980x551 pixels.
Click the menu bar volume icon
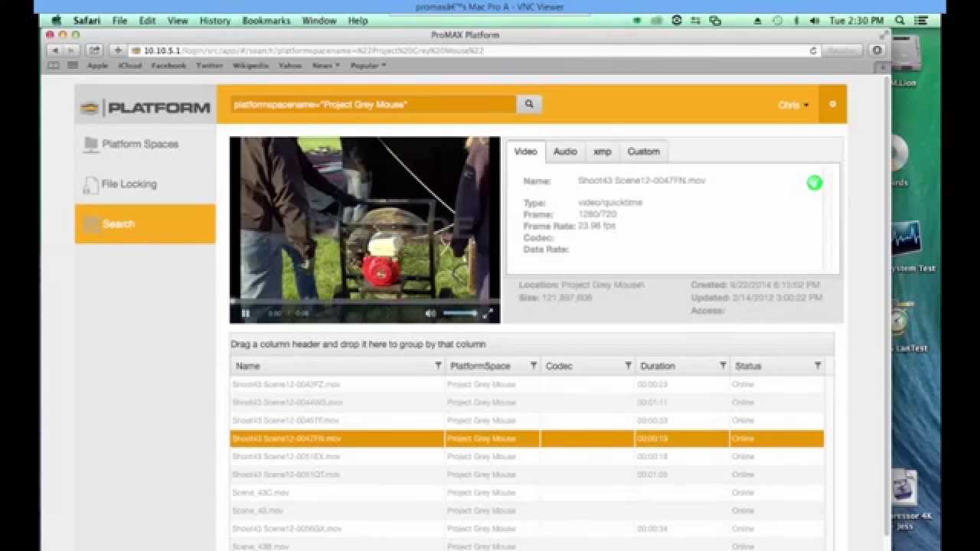click(x=814, y=21)
